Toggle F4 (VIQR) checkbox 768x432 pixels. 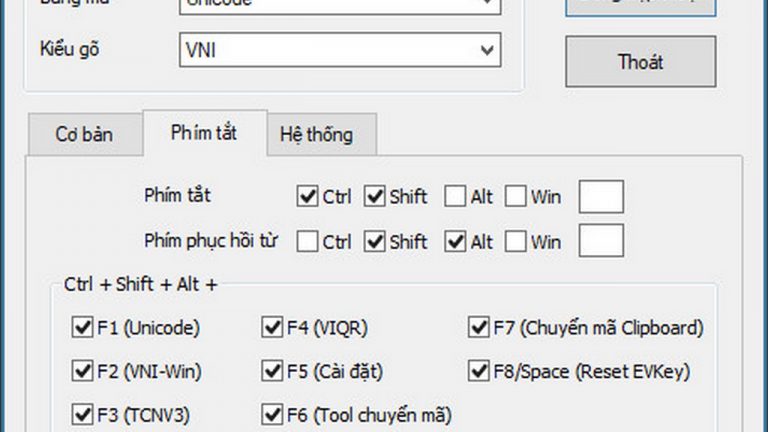click(272, 327)
